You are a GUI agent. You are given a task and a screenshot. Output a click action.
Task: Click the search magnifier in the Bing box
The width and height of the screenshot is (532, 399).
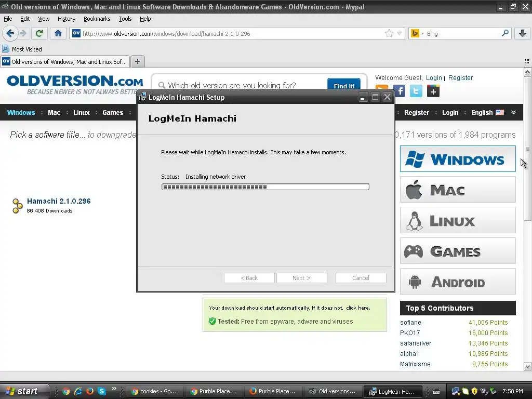tap(505, 33)
